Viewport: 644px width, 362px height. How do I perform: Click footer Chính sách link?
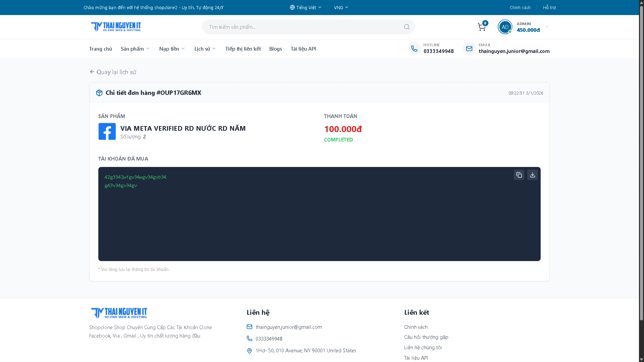click(x=416, y=327)
